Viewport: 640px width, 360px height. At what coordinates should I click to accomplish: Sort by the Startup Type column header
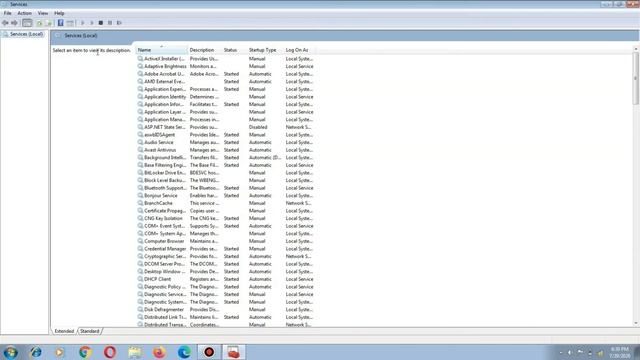(265, 50)
